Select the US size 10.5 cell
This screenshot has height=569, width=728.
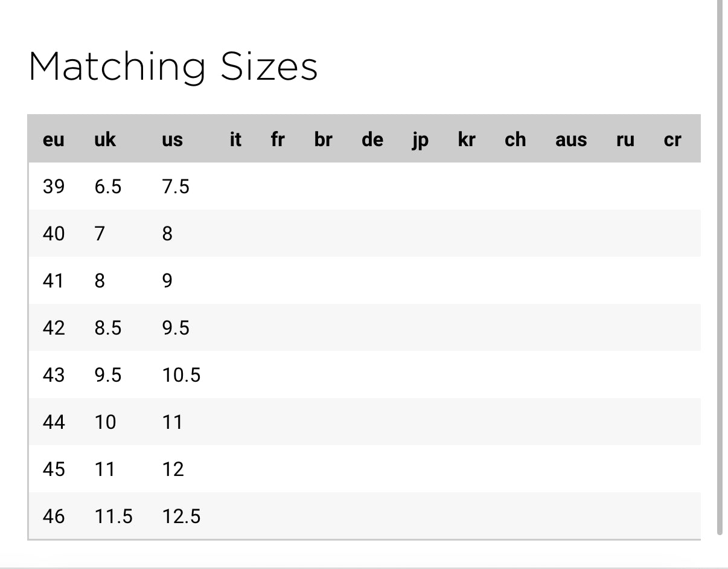pos(181,375)
